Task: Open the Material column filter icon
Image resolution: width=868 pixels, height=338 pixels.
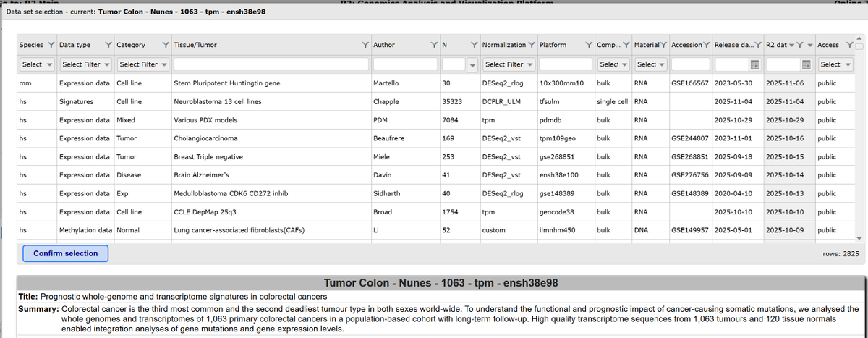Action: pyautogui.click(x=664, y=45)
